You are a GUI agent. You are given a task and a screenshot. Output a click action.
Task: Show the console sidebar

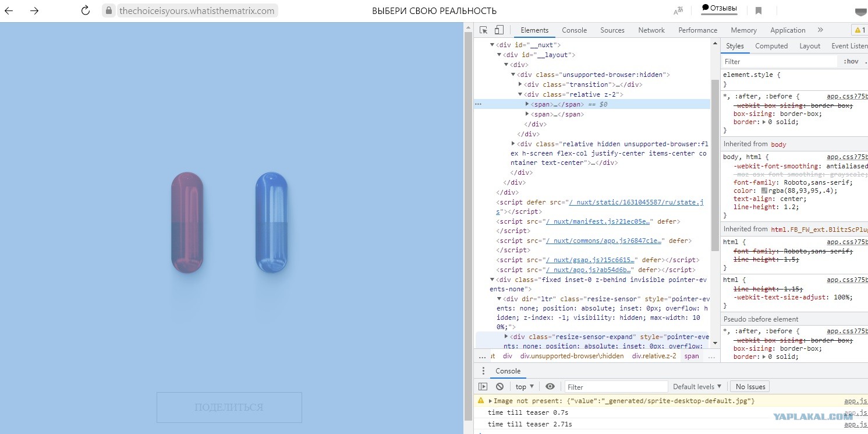483,386
